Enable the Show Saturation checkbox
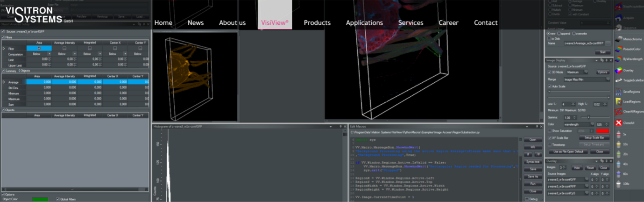This screenshot has height=202, width=644. [x=550, y=131]
